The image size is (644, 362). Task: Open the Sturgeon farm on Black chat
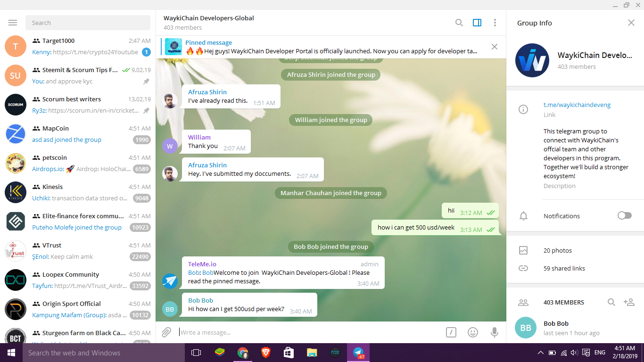[78, 333]
